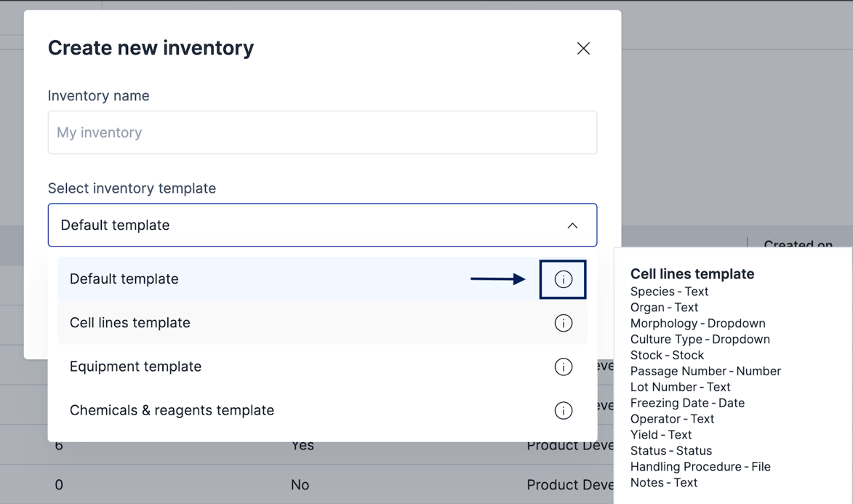This screenshot has width=853, height=504.
Task: Click the Create new inventory title
Action: point(151,47)
